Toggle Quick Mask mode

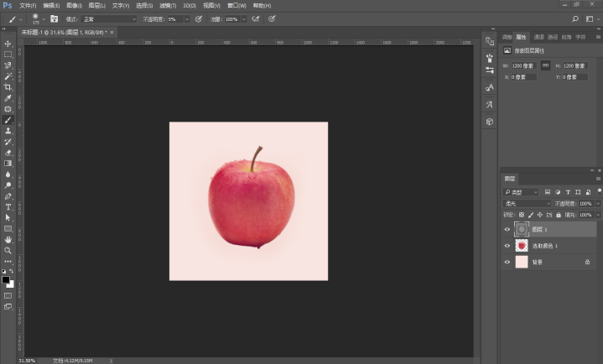click(8, 295)
